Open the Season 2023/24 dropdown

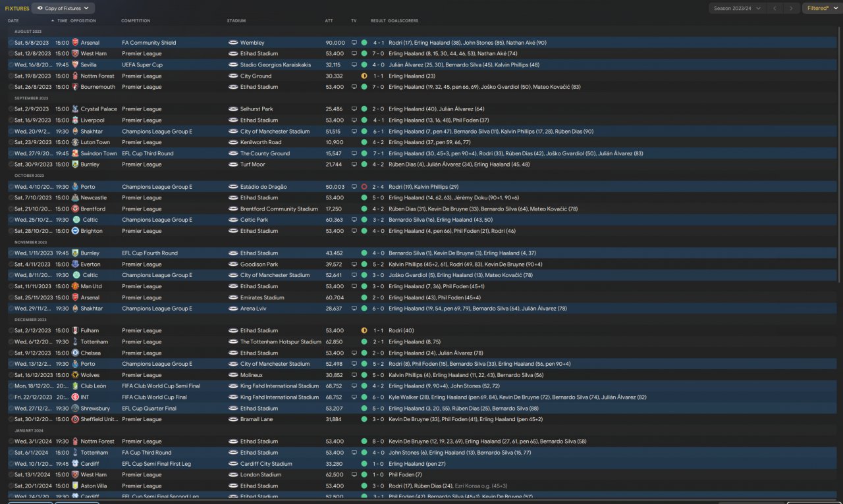(737, 9)
